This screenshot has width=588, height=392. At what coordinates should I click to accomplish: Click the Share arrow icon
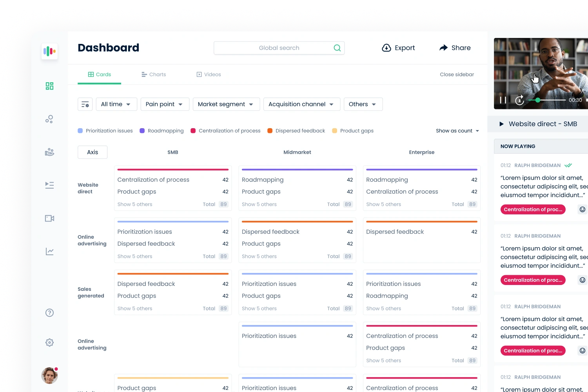[443, 48]
